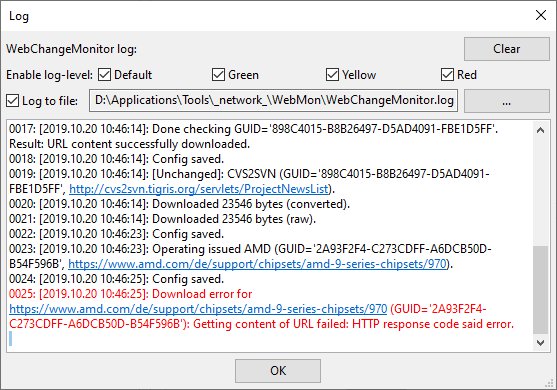Open the AMD link in red error entry

(x=198, y=309)
